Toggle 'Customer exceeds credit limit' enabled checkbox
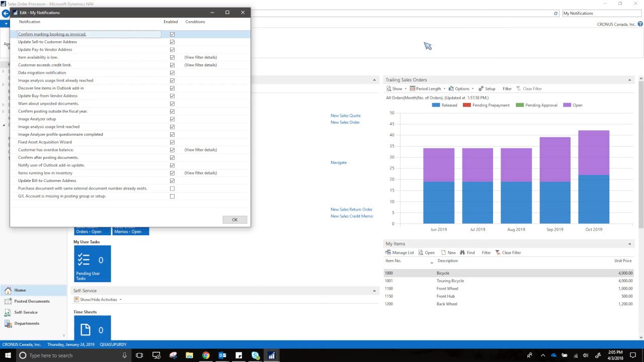Screen dimensions: 644x362 tap(172, 65)
